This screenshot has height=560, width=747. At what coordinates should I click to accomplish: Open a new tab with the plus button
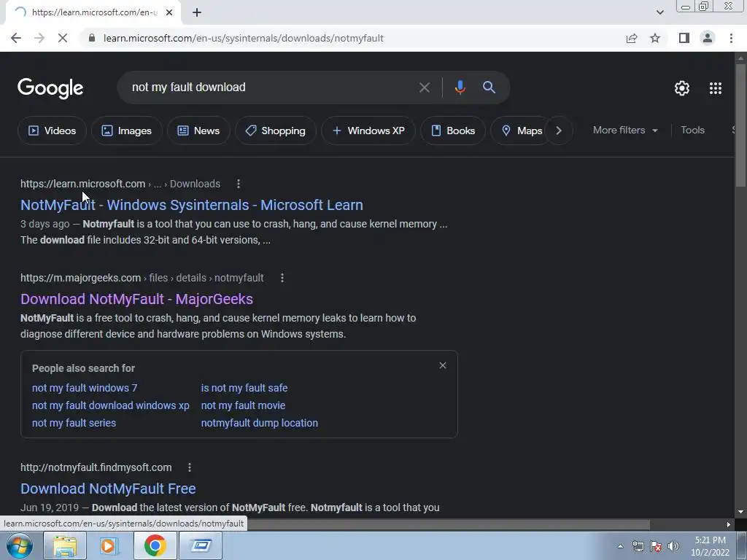pos(197,12)
